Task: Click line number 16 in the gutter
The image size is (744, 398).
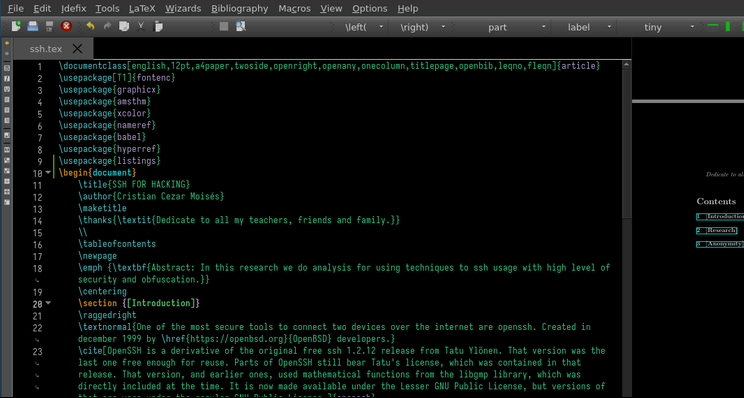Action: [37, 245]
